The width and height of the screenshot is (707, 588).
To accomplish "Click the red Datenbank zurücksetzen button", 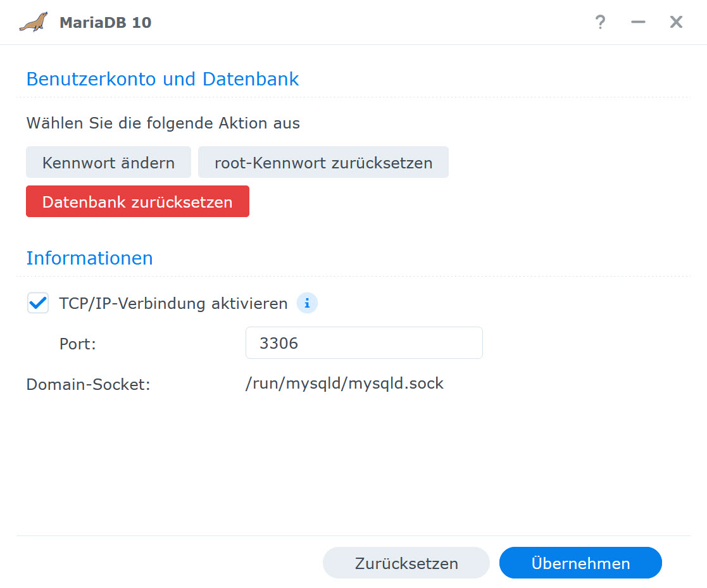I will [137, 201].
